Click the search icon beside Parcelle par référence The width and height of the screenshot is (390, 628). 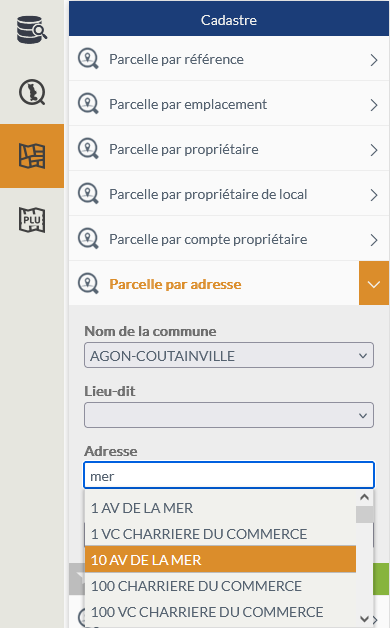(88, 59)
